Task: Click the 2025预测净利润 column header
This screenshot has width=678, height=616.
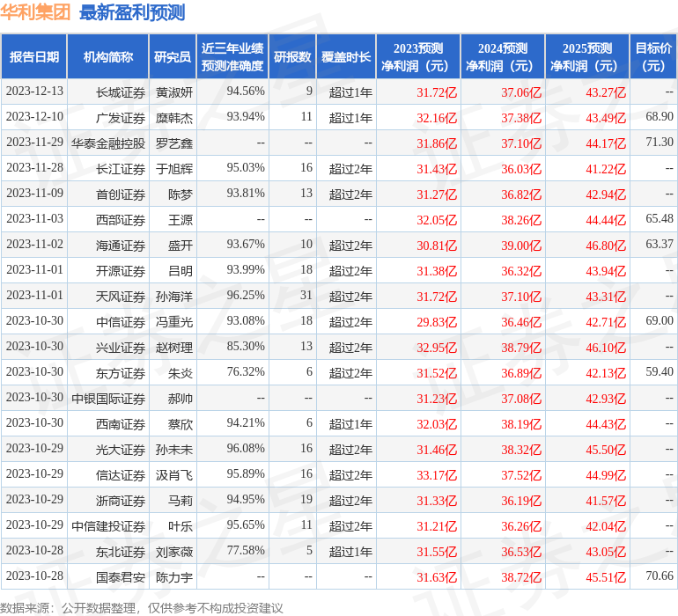Action: click(587, 56)
